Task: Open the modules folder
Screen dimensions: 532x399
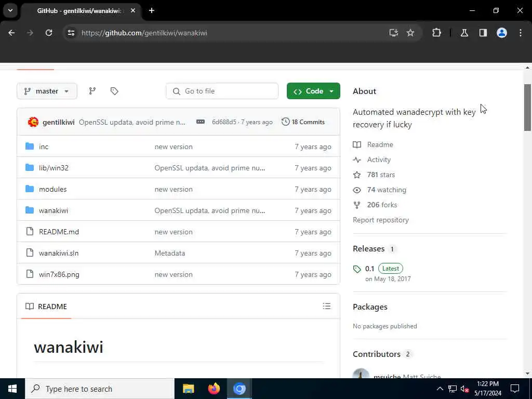Action: [x=52, y=189]
